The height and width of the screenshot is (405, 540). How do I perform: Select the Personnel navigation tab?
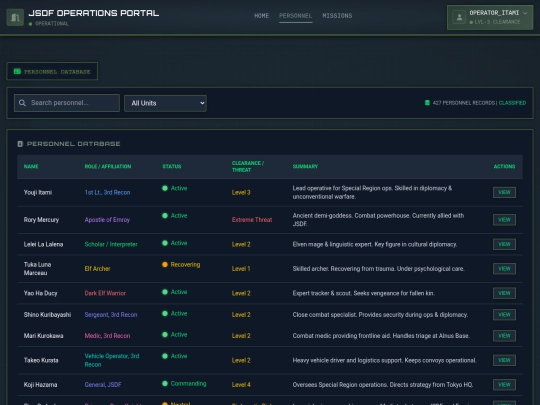[x=295, y=15]
